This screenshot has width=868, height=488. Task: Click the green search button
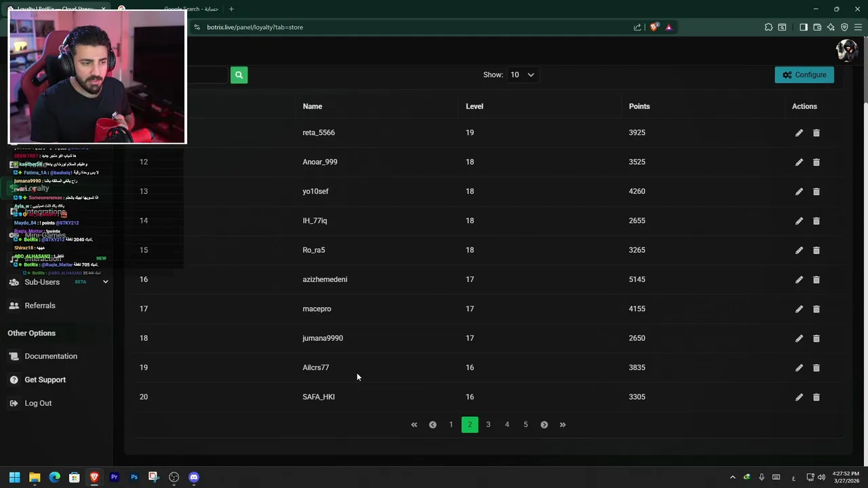pos(239,75)
